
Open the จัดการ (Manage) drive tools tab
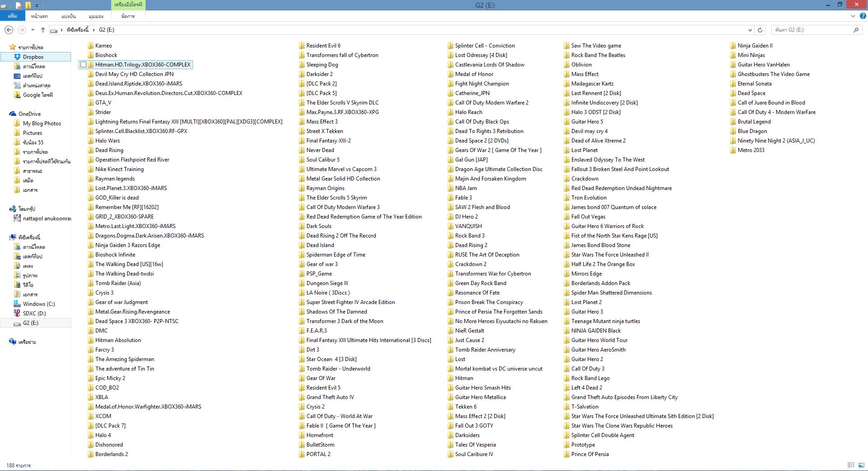(x=128, y=16)
